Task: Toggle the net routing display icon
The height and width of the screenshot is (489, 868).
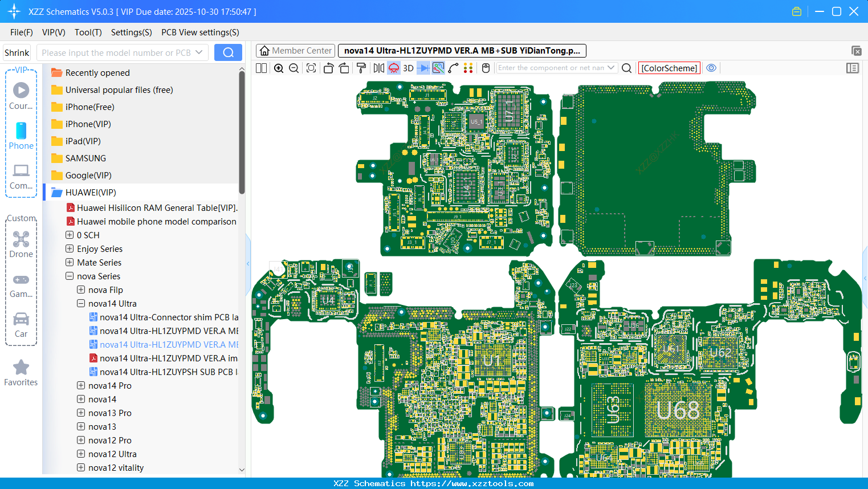Action: [438, 68]
